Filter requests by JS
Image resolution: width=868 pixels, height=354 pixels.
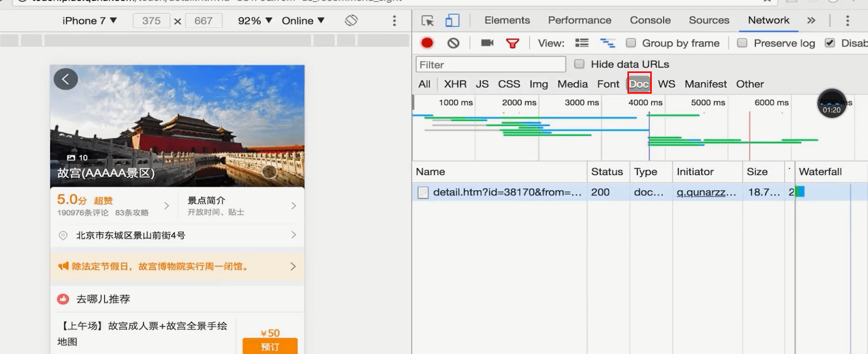point(482,84)
